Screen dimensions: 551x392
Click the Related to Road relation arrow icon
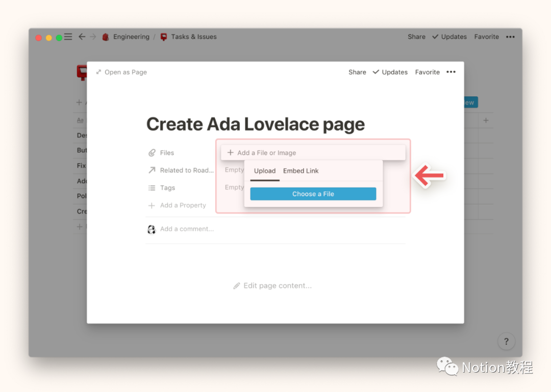[x=152, y=170]
